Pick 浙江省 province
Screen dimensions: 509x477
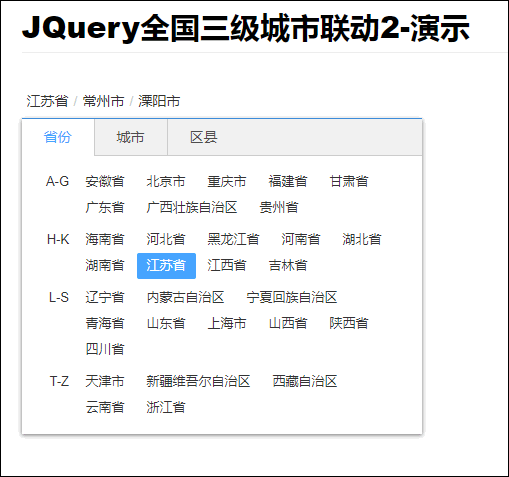click(x=166, y=407)
